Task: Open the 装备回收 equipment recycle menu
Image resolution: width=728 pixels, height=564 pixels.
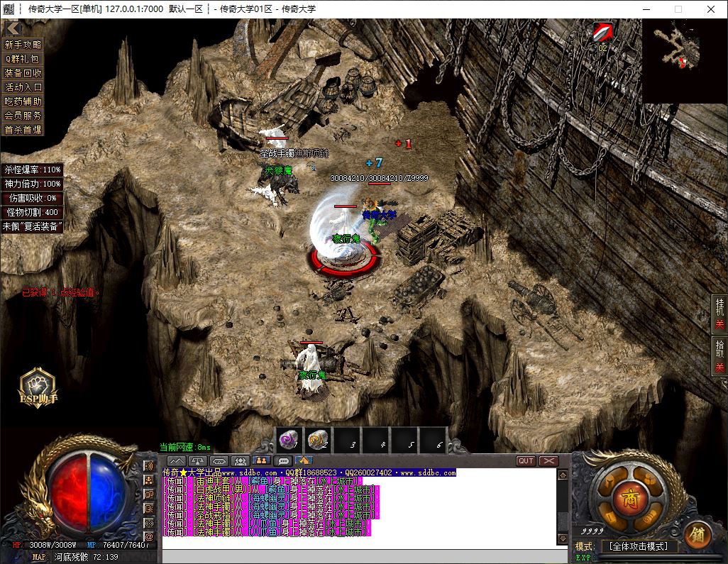Action: [x=23, y=73]
